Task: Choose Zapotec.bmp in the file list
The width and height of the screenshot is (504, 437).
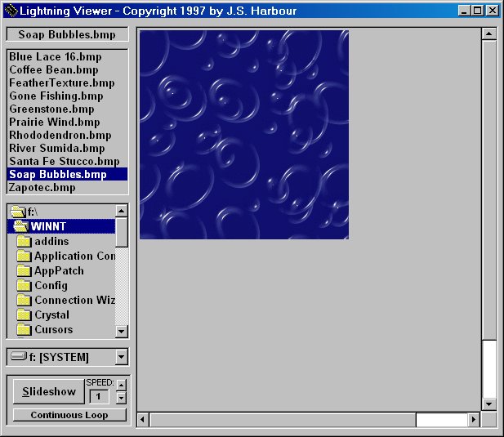Action: [x=42, y=188]
